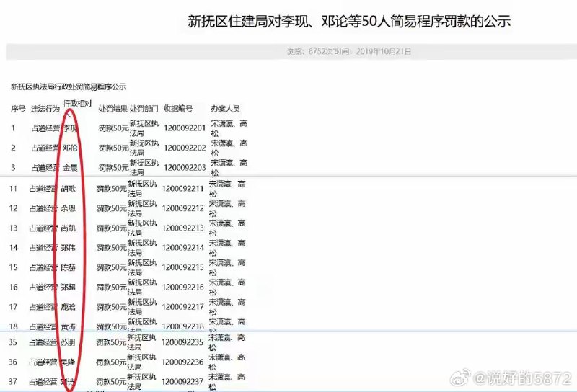The width and height of the screenshot is (577, 392).
Task: Click the 行政相对人 column header
Action: [x=77, y=109]
